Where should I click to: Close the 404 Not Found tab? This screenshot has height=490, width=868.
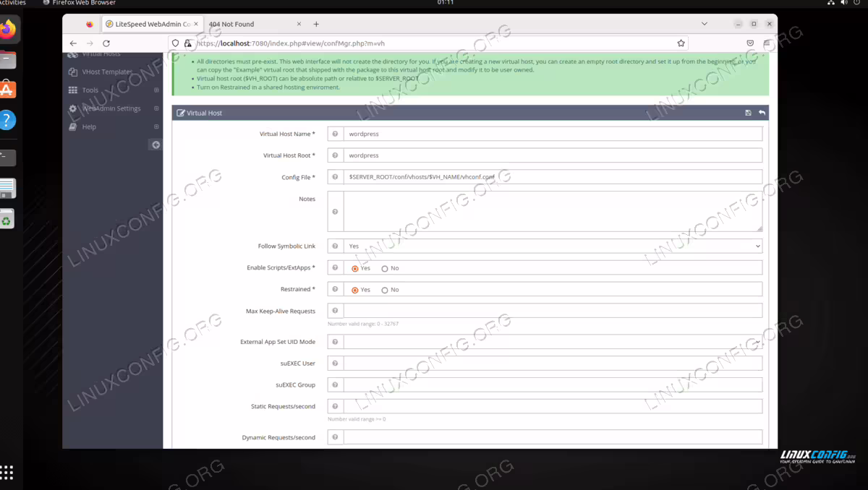[x=299, y=24]
